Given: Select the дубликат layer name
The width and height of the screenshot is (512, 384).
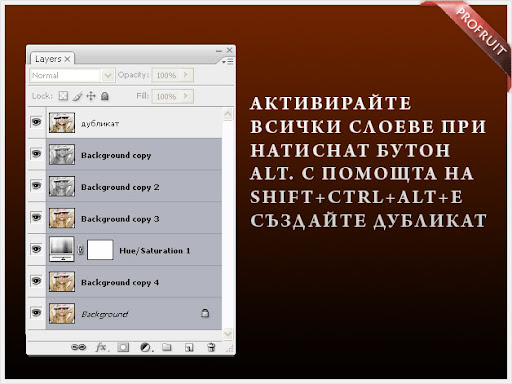Looking at the screenshot, I should [x=100, y=124].
